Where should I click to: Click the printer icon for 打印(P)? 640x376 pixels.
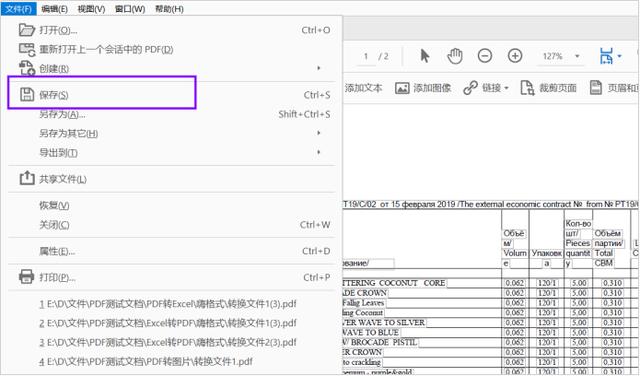click(27, 277)
